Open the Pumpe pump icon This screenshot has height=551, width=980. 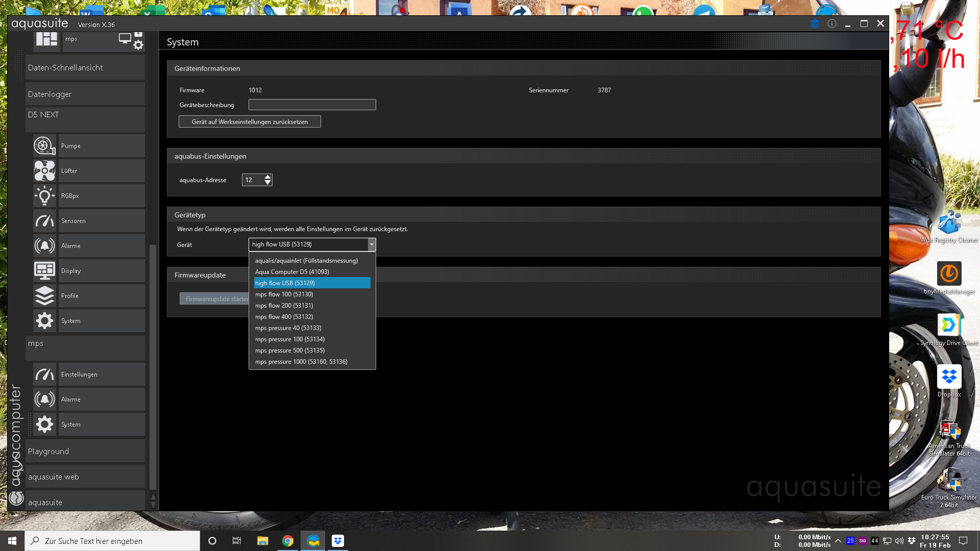click(44, 146)
